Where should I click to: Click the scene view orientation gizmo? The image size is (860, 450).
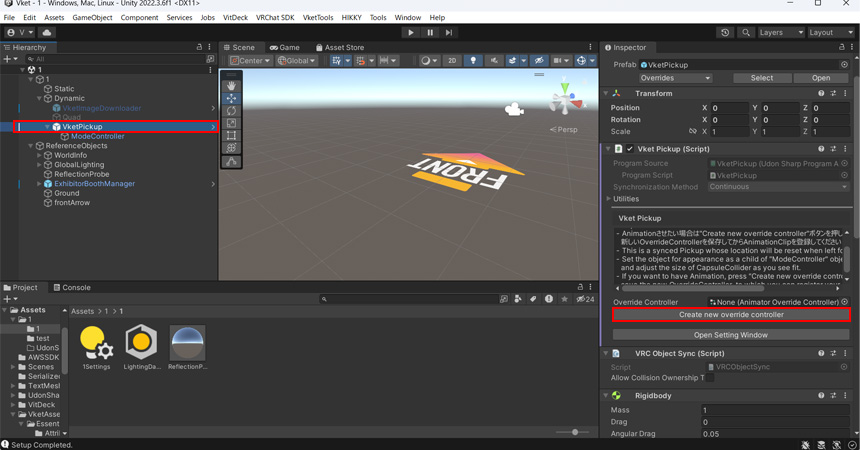point(565,100)
